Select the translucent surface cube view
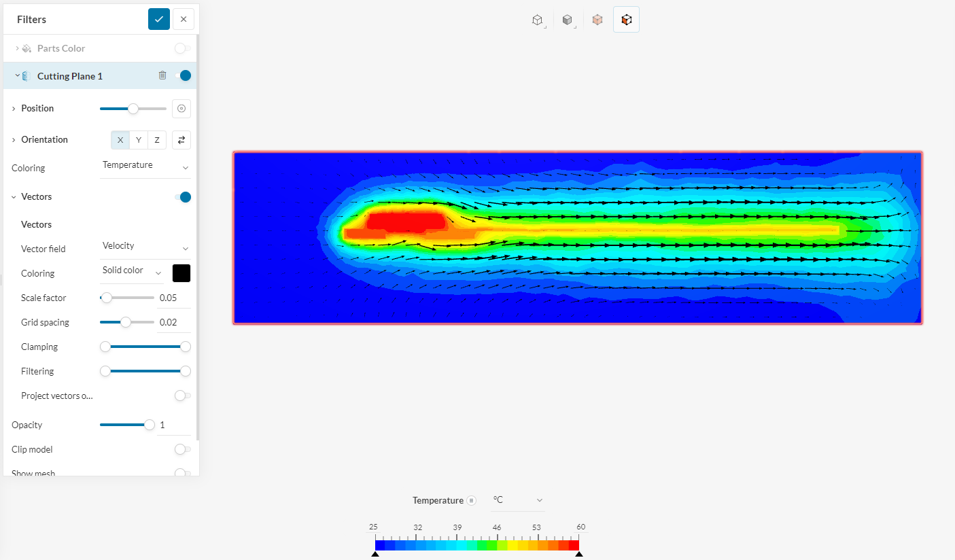The width and height of the screenshot is (955, 560). point(597,20)
